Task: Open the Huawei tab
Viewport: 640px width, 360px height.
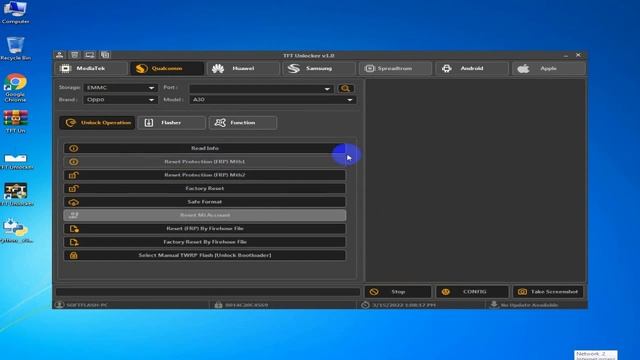Action: click(243, 69)
